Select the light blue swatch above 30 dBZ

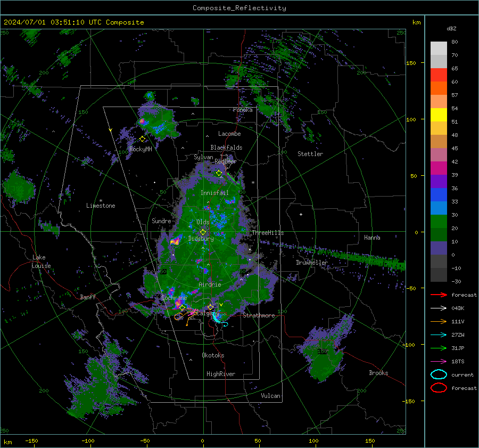point(439,208)
